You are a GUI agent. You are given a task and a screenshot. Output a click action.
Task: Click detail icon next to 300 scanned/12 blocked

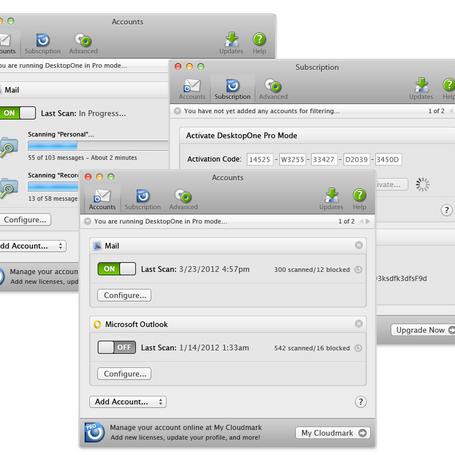pos(358,269)
